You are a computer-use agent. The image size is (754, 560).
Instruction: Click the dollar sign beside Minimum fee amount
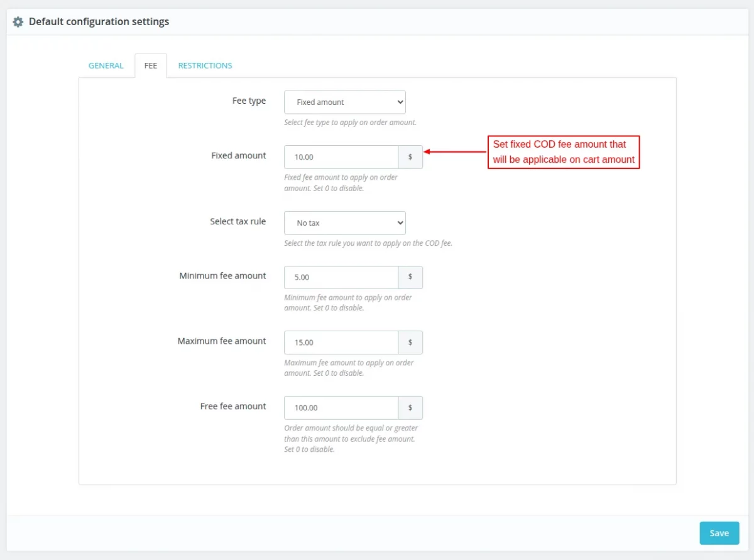coord(410,277)
